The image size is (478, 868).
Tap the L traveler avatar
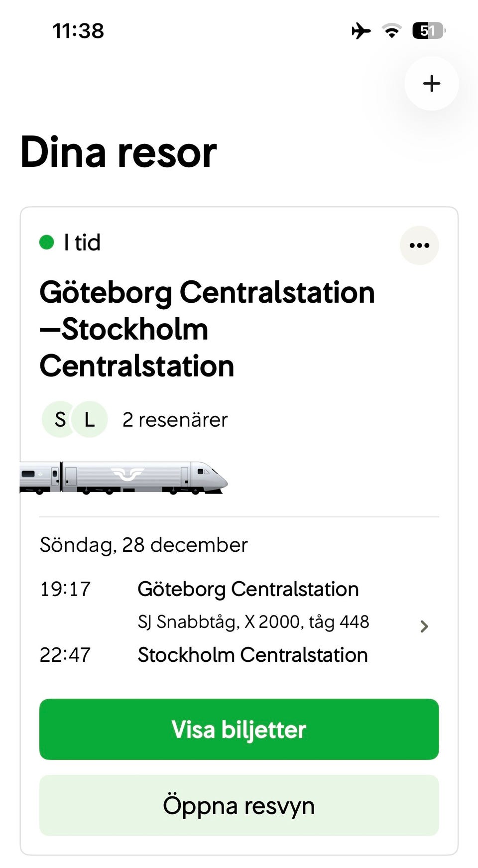pyautogui.click(x=90, y=419)
